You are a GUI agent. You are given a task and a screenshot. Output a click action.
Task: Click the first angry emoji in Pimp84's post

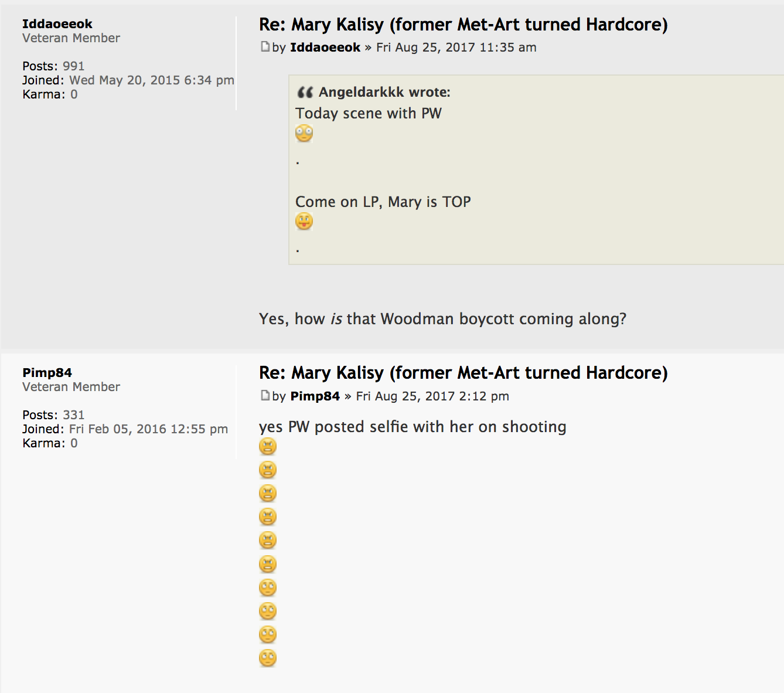(268, 447)
